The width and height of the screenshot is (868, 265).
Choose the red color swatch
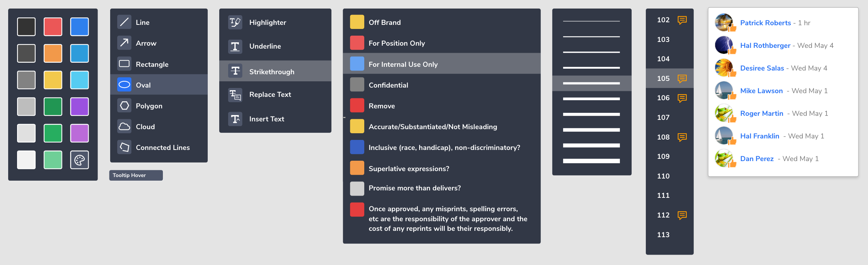tap(53, 27)
